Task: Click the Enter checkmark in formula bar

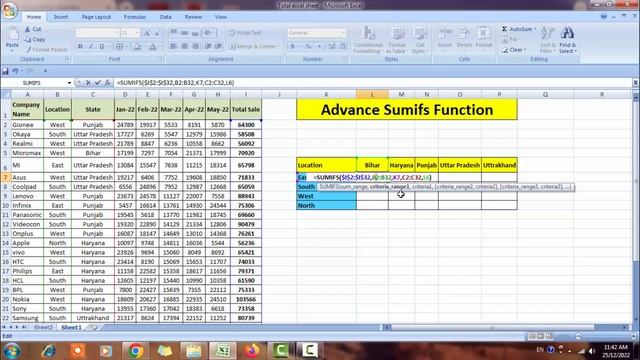Action: pos(98,83)
